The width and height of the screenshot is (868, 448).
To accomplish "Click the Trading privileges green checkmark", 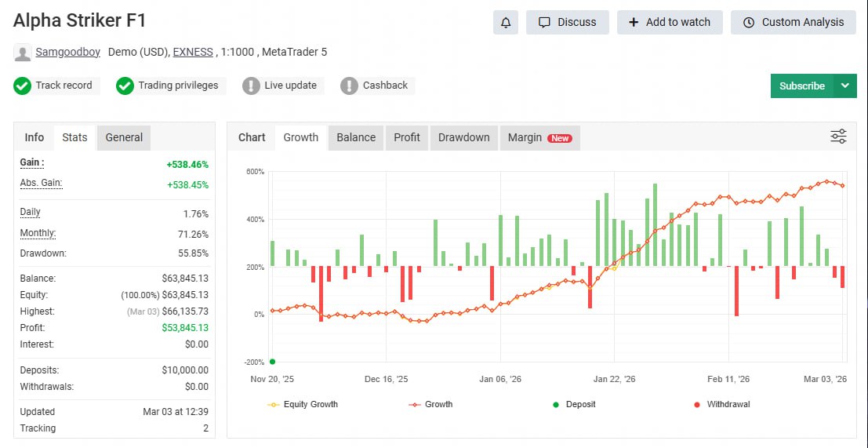I will (125, 86).
